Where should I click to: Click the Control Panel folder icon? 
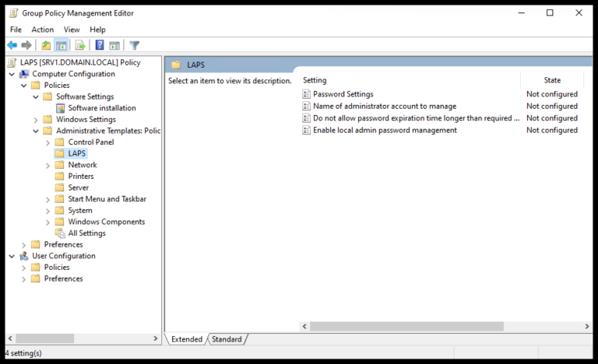(x=59, y=142)
